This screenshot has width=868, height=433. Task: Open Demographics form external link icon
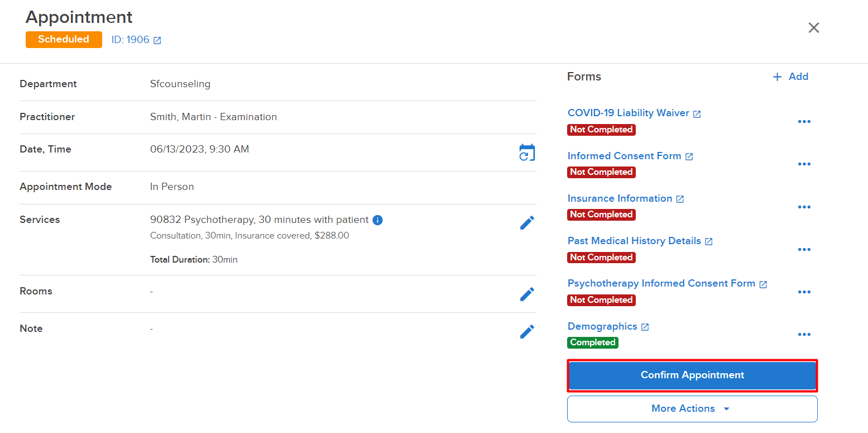click(x=645, y=326)
